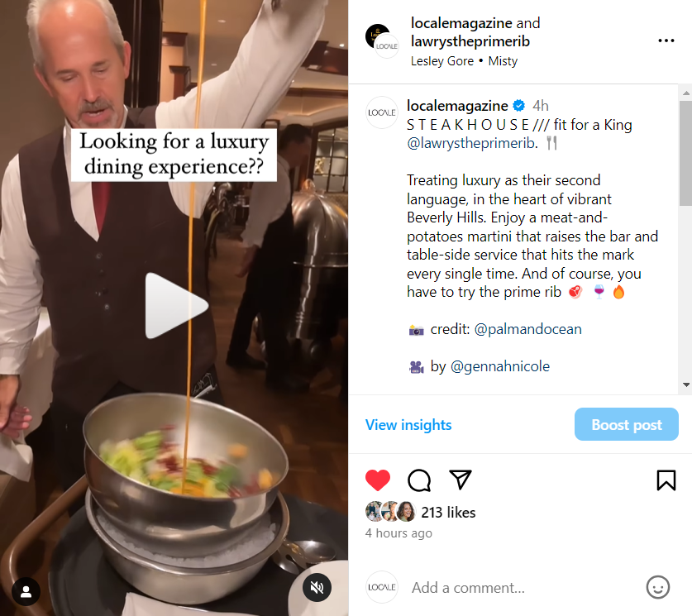Click the caption scrollbar up arrow
The height and width of the screenshot is (616, 692).
tap(686, 93)
